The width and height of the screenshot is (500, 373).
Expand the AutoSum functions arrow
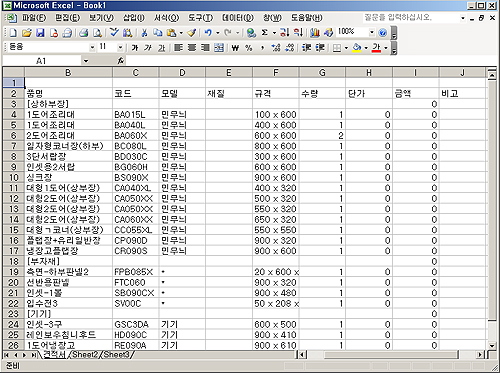(x=274, y=33)
